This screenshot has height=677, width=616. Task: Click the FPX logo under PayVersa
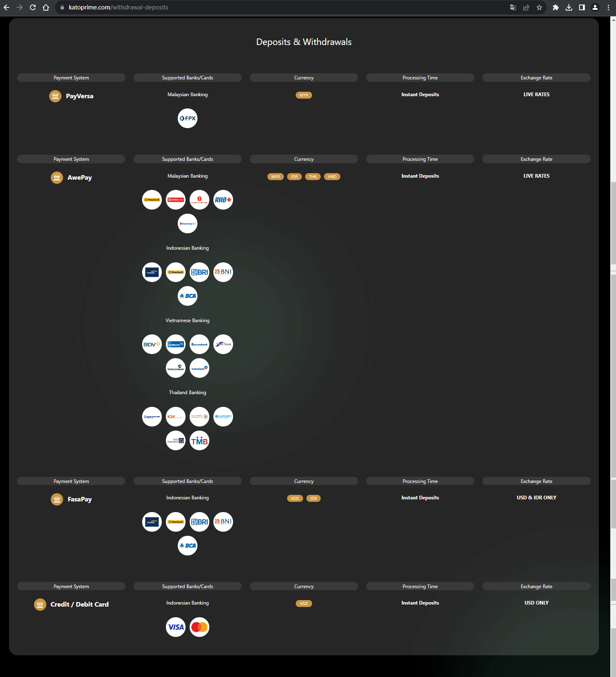tap(188, 118)
